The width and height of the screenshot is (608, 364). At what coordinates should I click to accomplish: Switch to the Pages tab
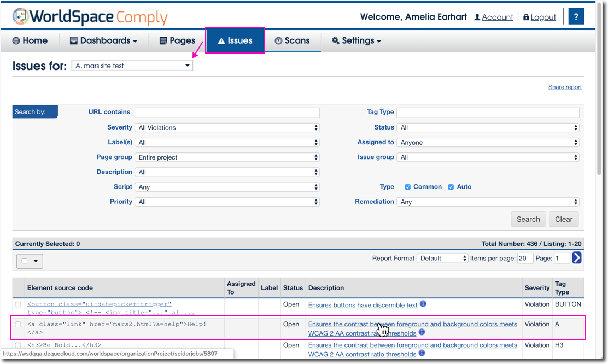point(177,40)
